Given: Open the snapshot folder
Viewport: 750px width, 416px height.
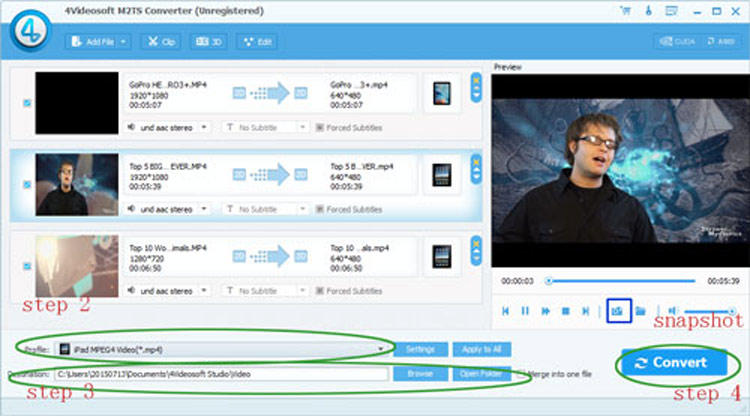Looking at the screenshot, I should (x=640, y=311).
